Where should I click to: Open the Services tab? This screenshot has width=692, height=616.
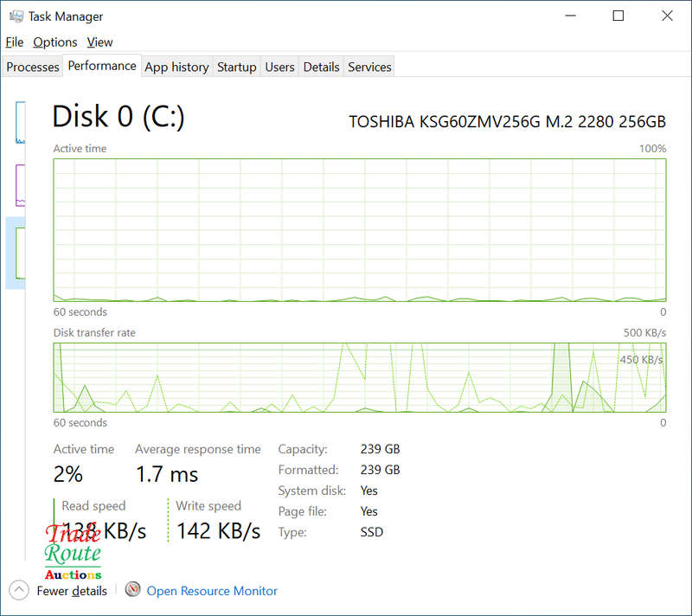(x=369, y=67)
